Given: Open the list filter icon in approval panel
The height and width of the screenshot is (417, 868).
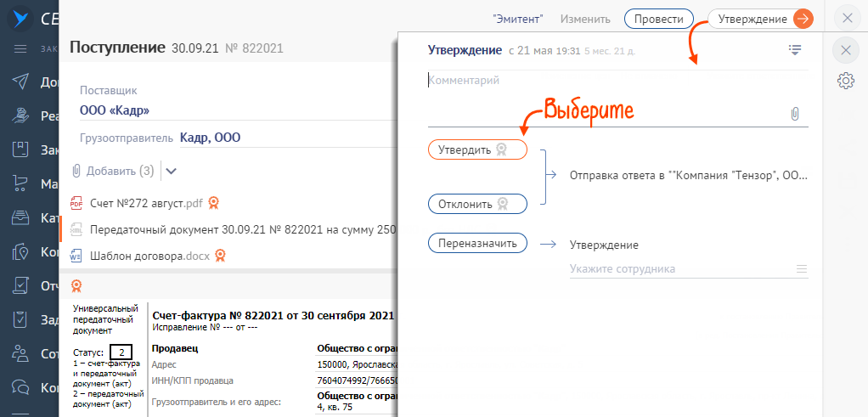Looking at the screenshot, I should point(795,50).
